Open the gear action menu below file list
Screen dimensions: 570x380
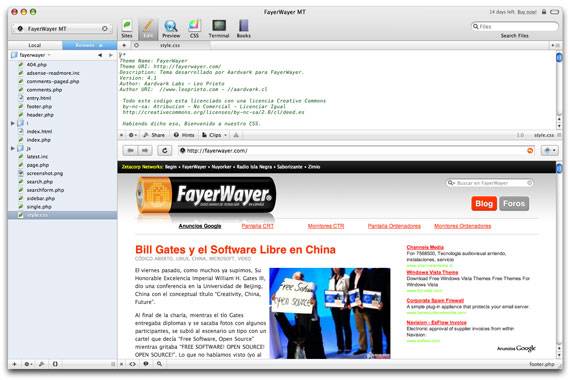28,364
